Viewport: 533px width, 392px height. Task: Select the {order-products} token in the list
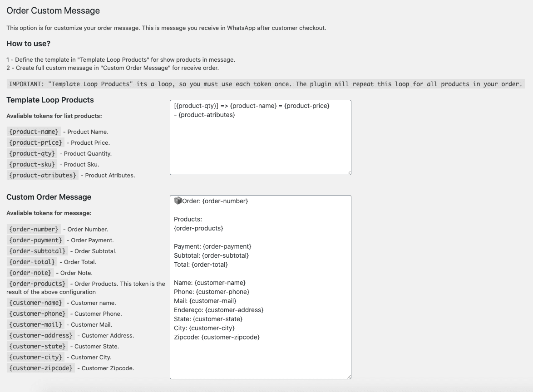click(37, 284)
